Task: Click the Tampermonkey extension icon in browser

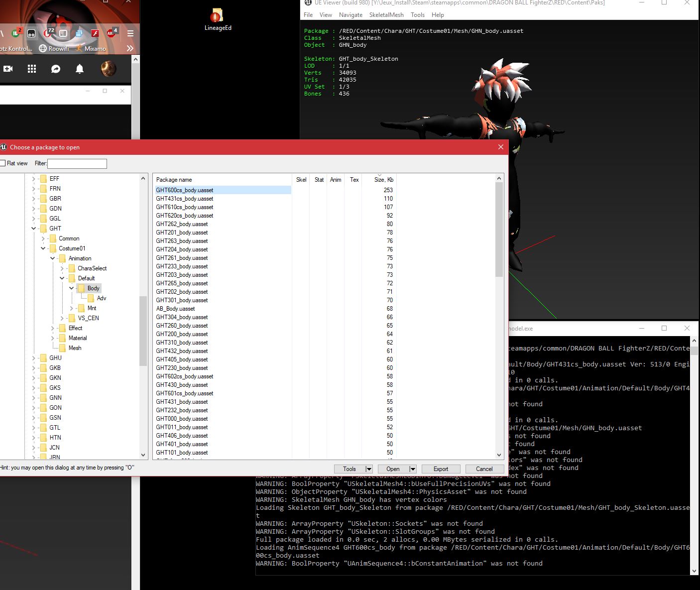Action: point(31,33)
